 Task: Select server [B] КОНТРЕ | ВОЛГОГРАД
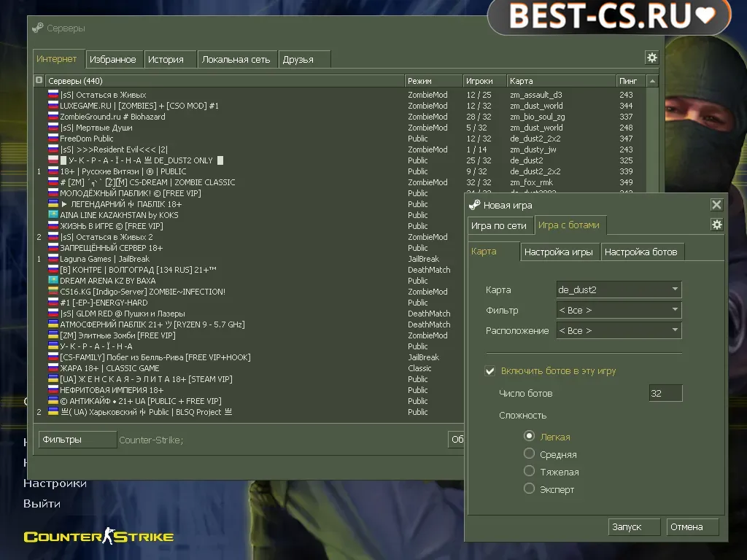pyautogui.click(x=249, y=270)
